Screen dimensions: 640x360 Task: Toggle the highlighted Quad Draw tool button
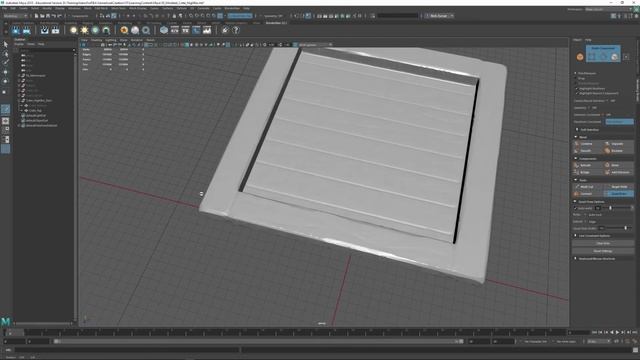pyautogui.click(x=619, y=193)
